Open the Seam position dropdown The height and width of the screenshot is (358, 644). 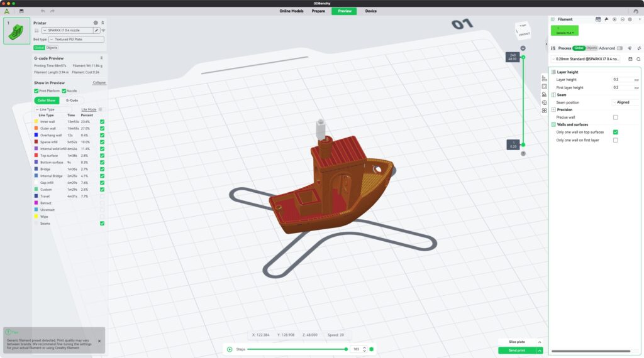pyautogui.click(x=625, y=102)
